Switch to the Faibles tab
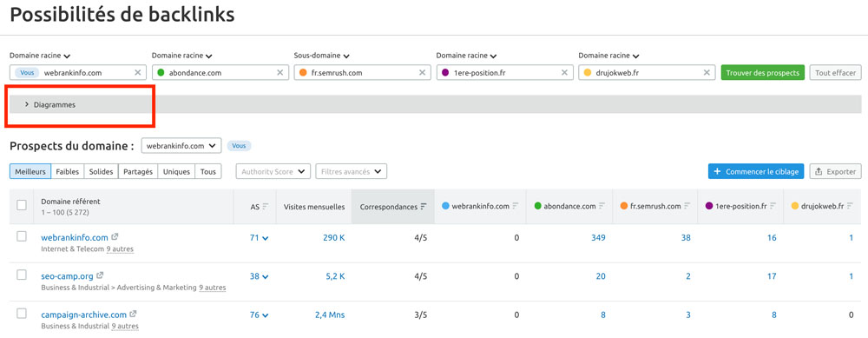Image resolution: width=868 pixels, height=338 pixels. (68, 172)
